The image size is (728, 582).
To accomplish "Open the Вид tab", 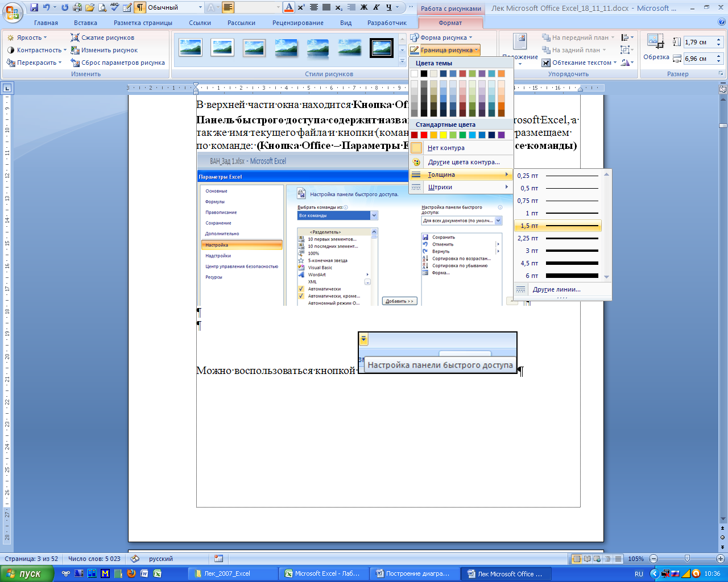I will [x=346, y=23].
